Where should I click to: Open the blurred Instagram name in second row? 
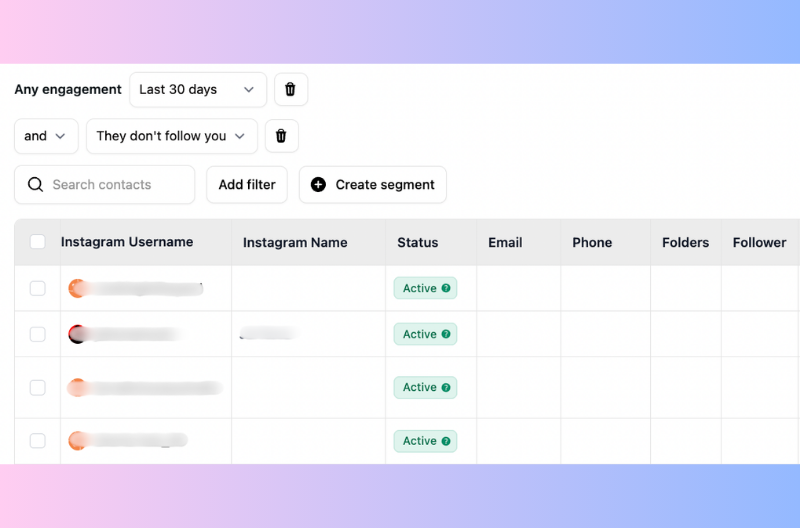269,333
